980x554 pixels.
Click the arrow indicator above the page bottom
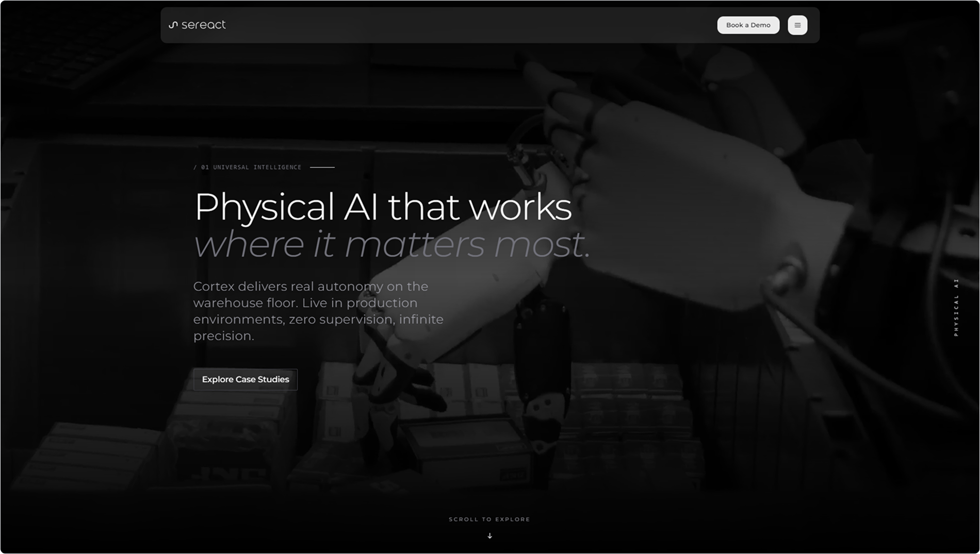point(489,535)
